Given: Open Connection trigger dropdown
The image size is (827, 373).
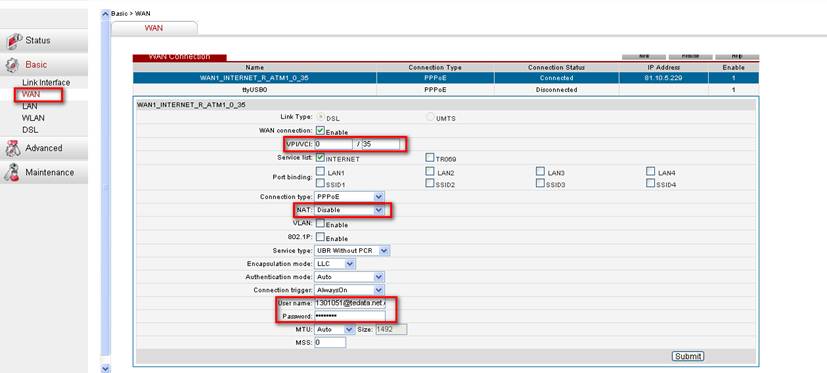Looking at the screenshot, I should pos(349,290).
